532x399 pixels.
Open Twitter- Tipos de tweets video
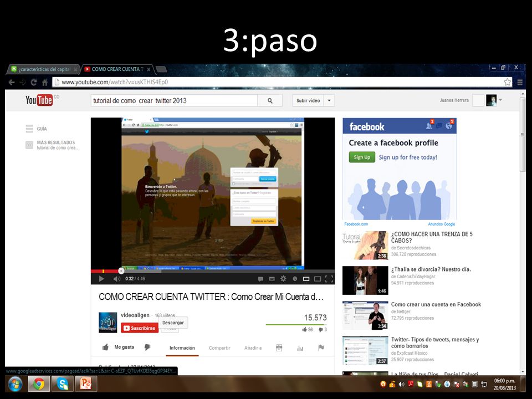[x=435, y=342]
